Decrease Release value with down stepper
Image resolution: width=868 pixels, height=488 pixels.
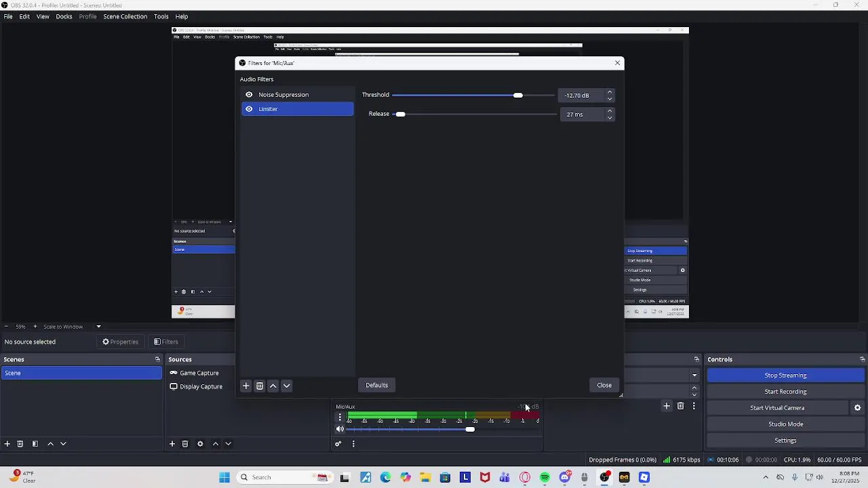[x=610, y=118]
